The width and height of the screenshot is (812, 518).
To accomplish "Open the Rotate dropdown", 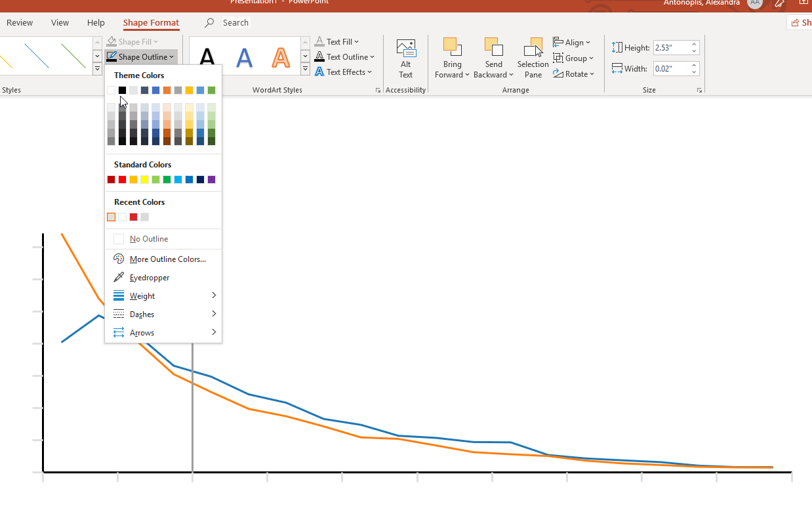I will (574, 74).
